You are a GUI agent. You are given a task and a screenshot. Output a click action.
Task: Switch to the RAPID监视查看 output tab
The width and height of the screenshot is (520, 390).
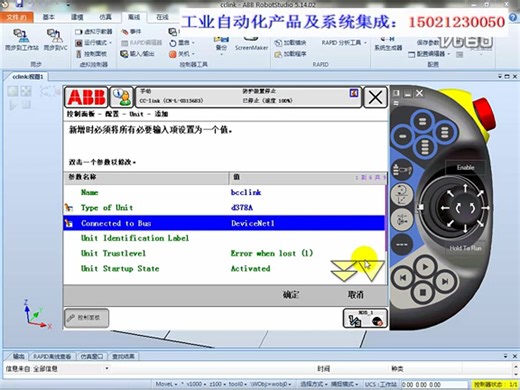coord(52,356)
